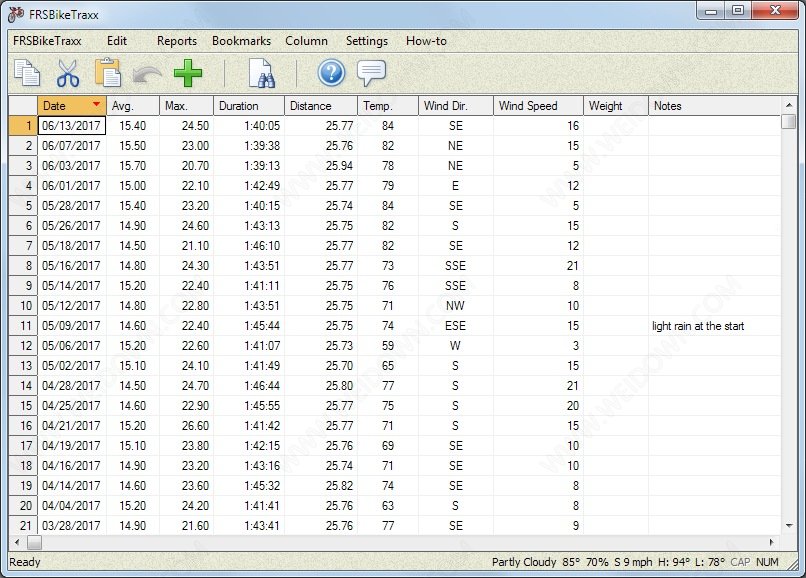Image resolution: width=806 pixels, height=578 pixels.
Task: Click the Copy toolbar icon
Action: click(x=27, y=73)
